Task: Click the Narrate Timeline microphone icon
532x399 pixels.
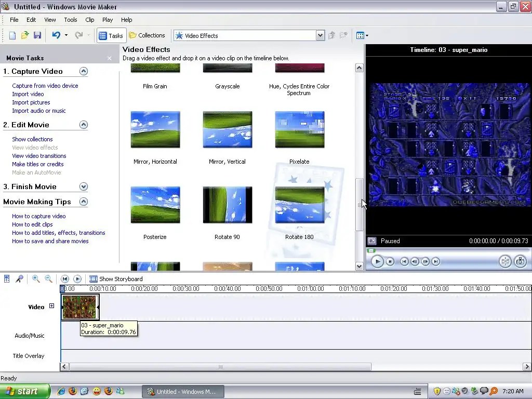Action: pos(19,279)
